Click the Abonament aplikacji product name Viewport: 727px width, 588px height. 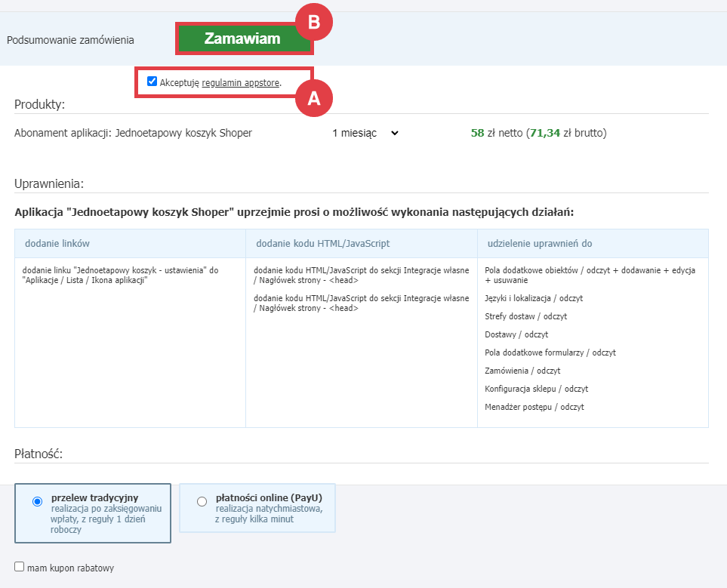(133, 133)
